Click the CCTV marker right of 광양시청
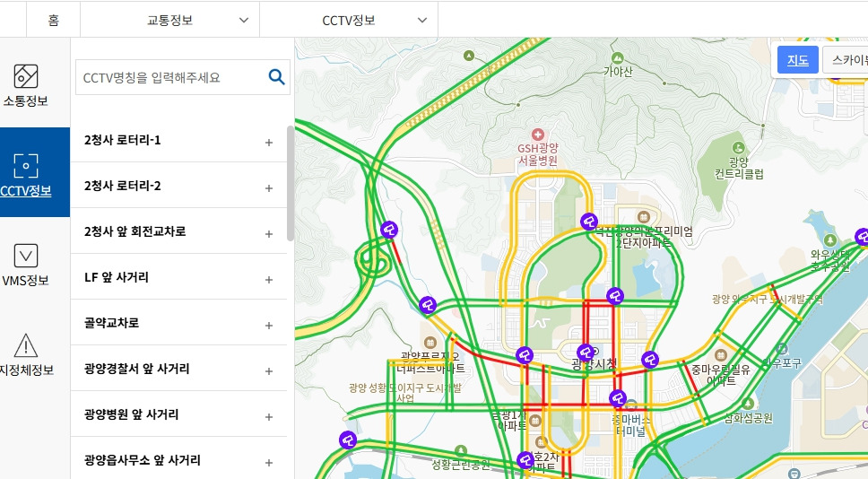The width and height of the screenshot is (868, 479). [650, 360]
